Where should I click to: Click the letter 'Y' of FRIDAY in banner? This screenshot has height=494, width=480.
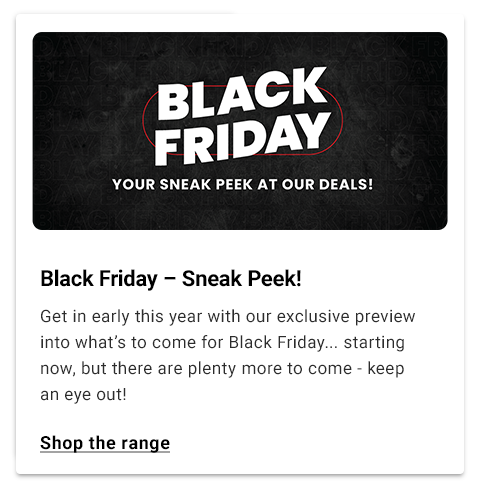point(311,132)
